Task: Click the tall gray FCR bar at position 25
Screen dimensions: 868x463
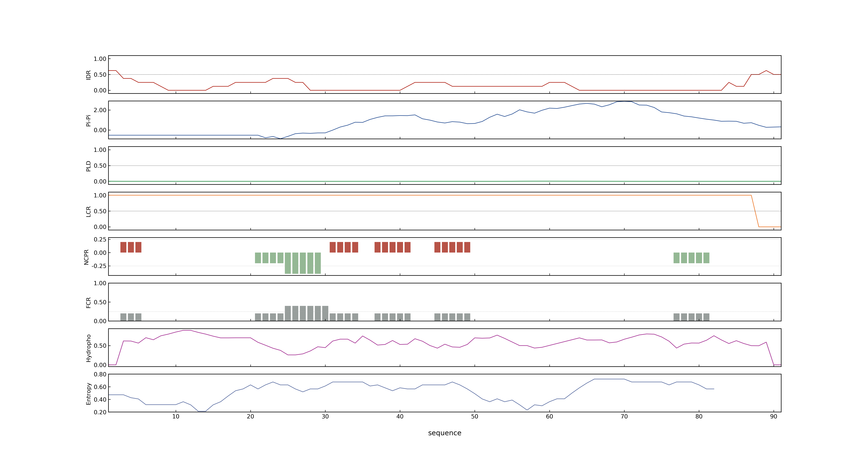Action: point(288,313)
